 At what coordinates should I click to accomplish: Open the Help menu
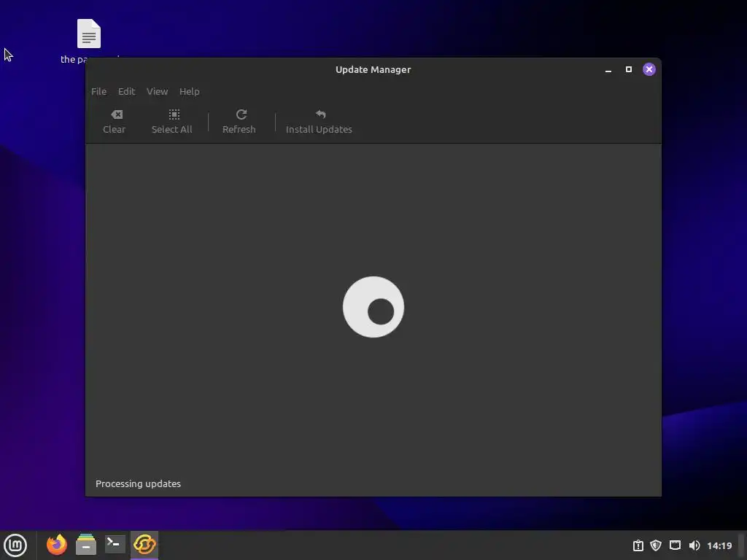pyautogui.click(x=189, y=91)
